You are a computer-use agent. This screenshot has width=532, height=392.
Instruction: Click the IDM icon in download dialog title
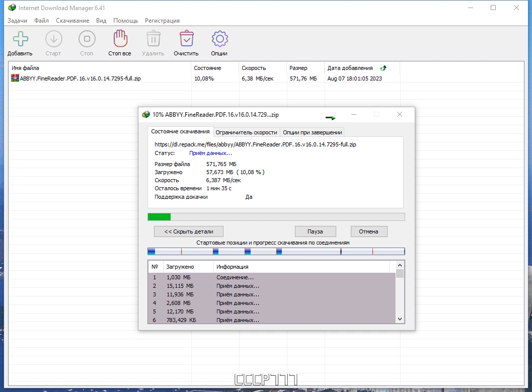click(x=146, y=115)
